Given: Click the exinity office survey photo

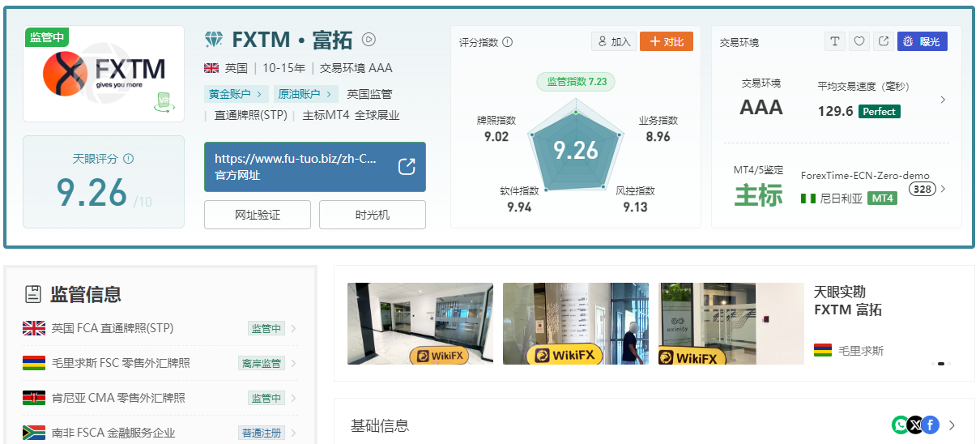Looking at the screenshot, I should (731, 323).
